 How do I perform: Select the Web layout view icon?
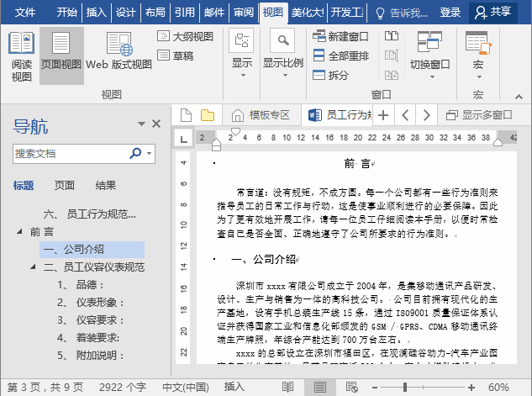119,55
